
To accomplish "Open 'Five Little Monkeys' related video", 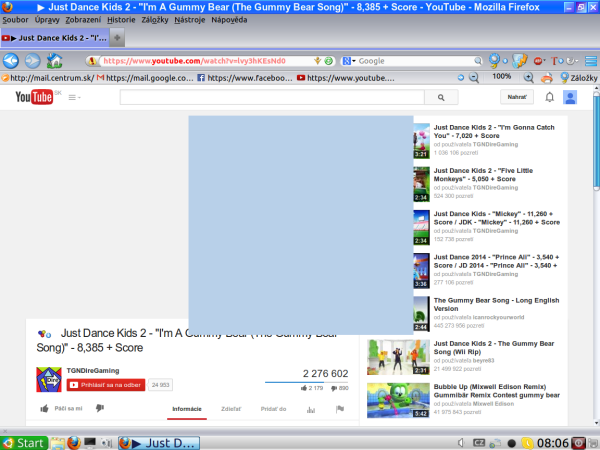I will click(x=483, y=175).
